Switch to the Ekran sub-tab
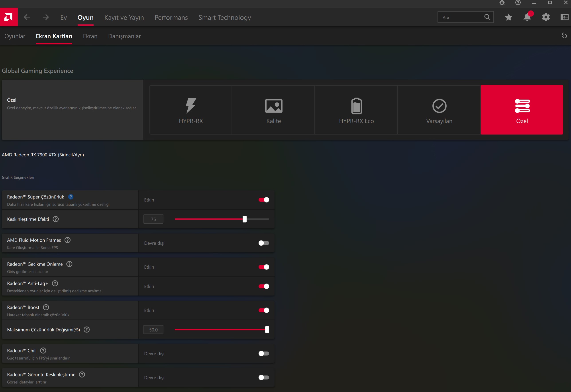The width and height of the screenshot is (571, 392). coord(90,36)
